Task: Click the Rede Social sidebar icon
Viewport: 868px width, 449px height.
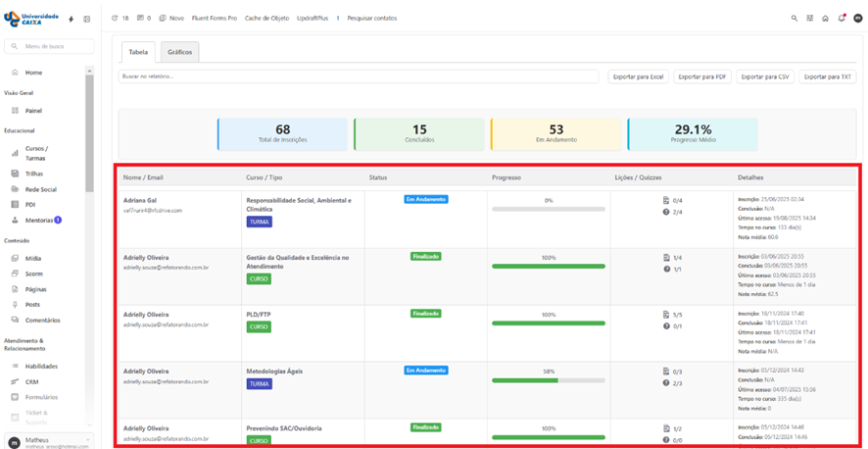Action: pos(15,189)
